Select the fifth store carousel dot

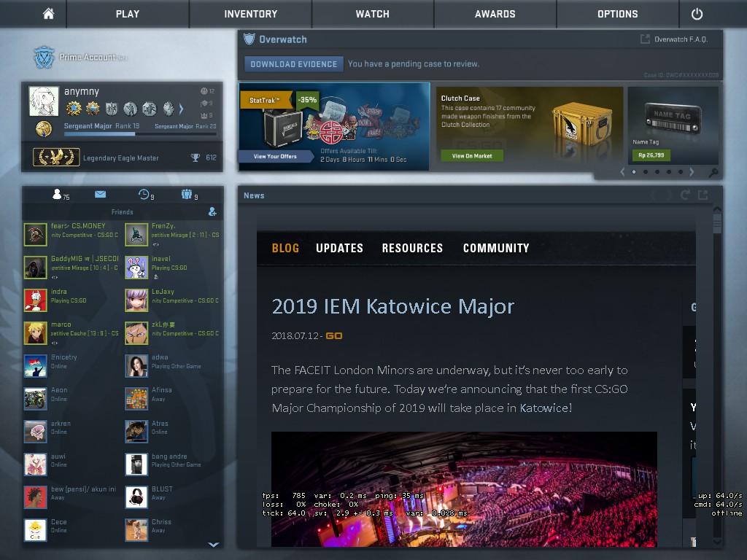coord(681,172)
